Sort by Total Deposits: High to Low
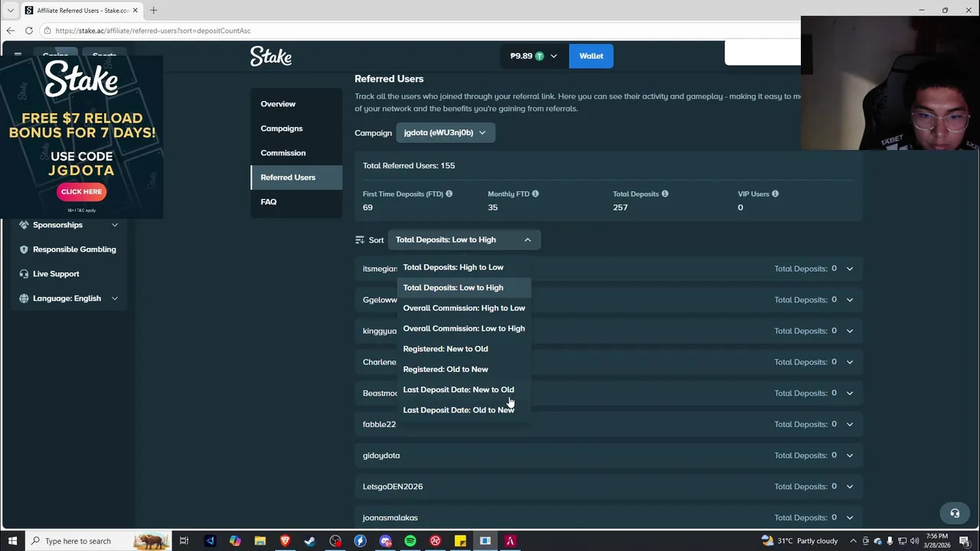The width and height of the screenshot is (980, 551). point(464,267)
